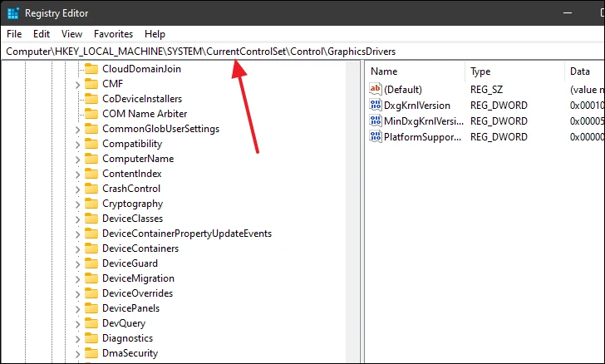Click the DevicePanels folder icon
The image size is (605, 364).
click(91, 308)
